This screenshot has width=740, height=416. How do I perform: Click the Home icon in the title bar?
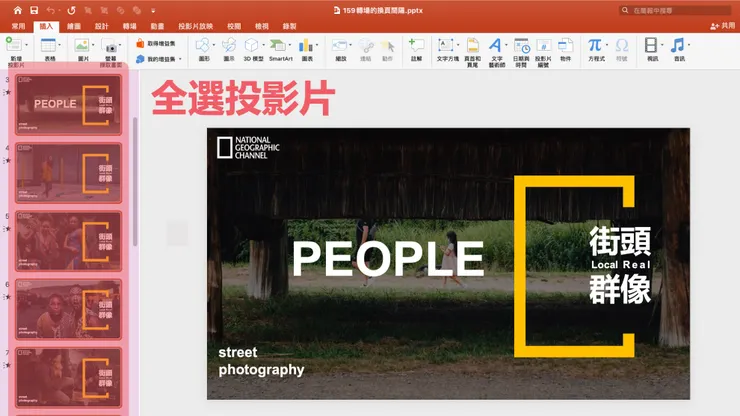(17, 10)
